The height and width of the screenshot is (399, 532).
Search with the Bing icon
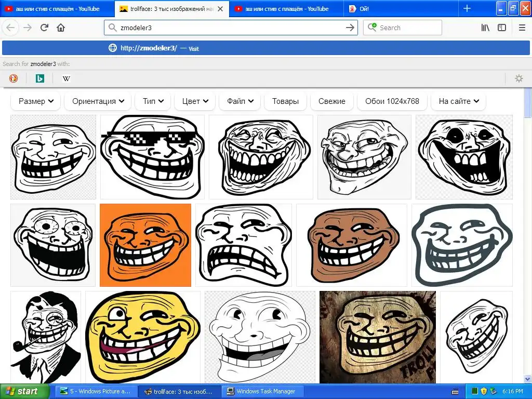click(x=39, y=78)
